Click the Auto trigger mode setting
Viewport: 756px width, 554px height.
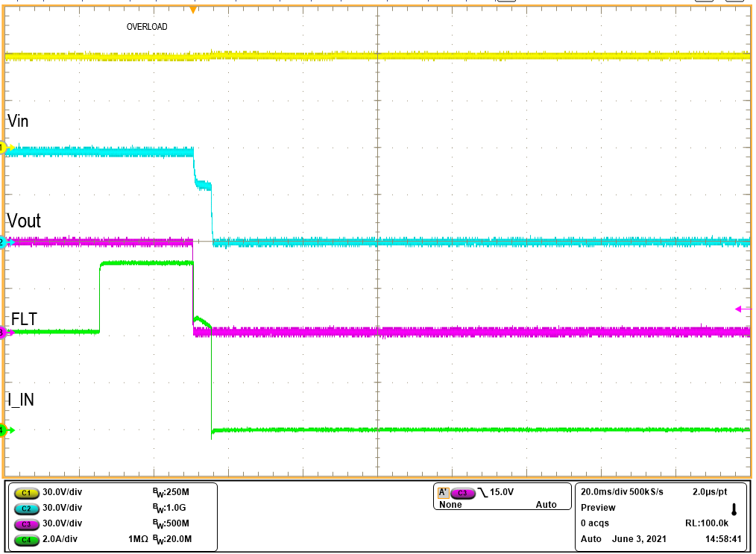[546, 504]
